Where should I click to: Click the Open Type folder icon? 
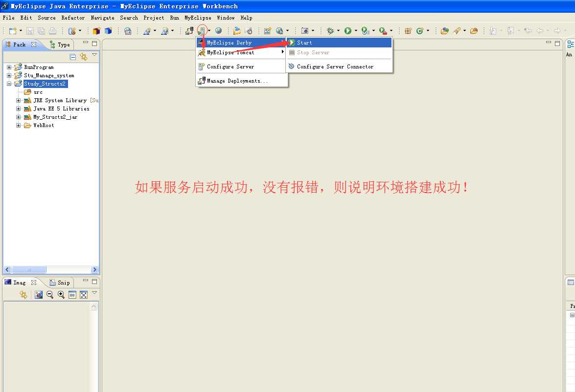[x=444, y=31]
